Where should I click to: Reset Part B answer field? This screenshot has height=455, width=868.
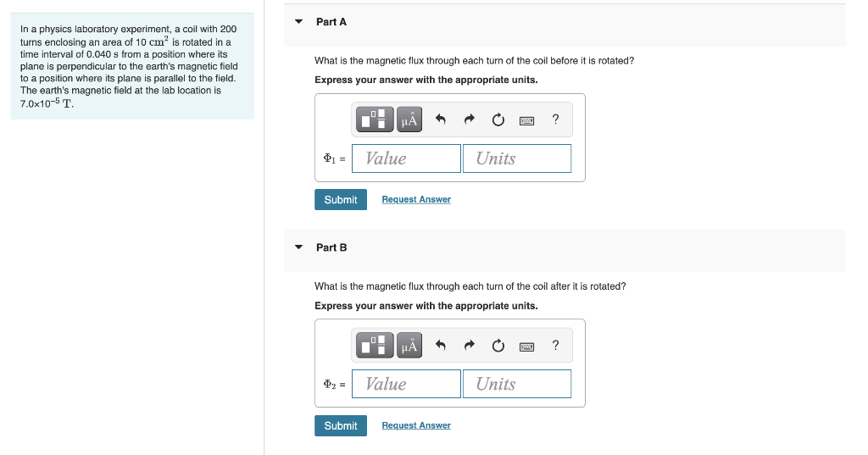(498, 346)
